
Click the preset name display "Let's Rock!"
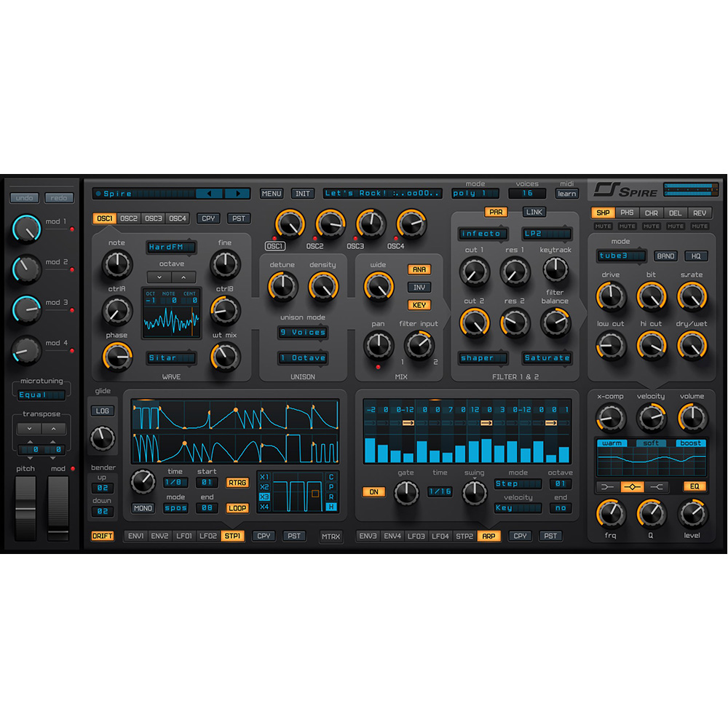382,193
